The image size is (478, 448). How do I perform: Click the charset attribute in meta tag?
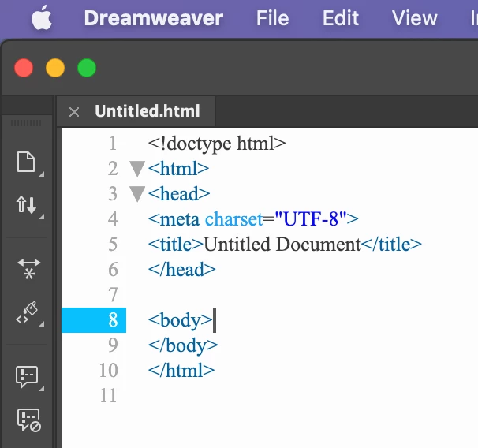pos(233,218)
